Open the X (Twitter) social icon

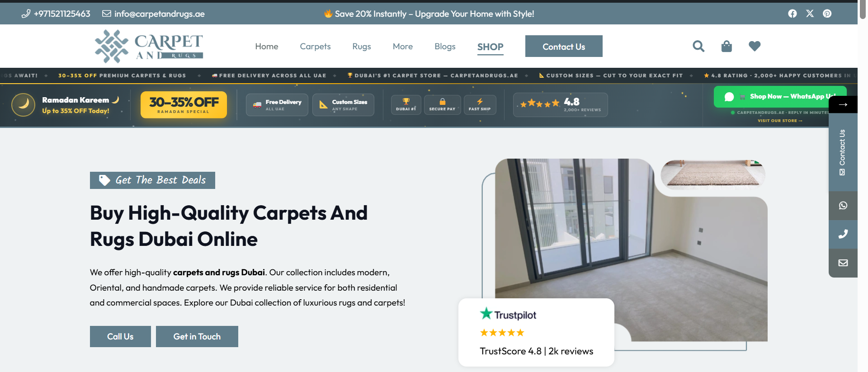coord(810,14)
